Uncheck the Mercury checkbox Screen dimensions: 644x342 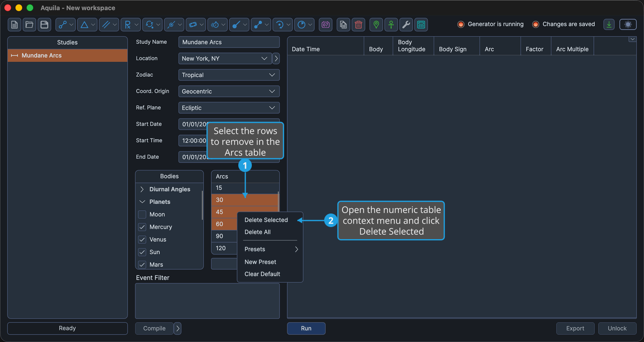tap(142, 227)
